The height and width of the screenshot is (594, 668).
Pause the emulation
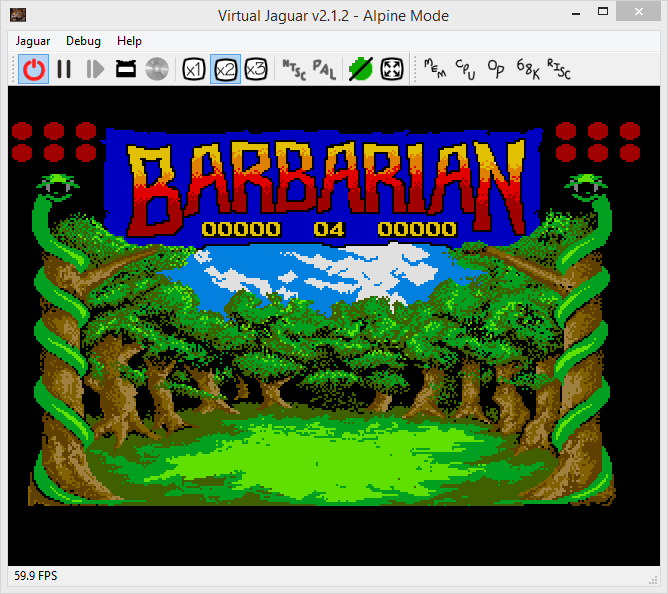[x=64, y=69]
